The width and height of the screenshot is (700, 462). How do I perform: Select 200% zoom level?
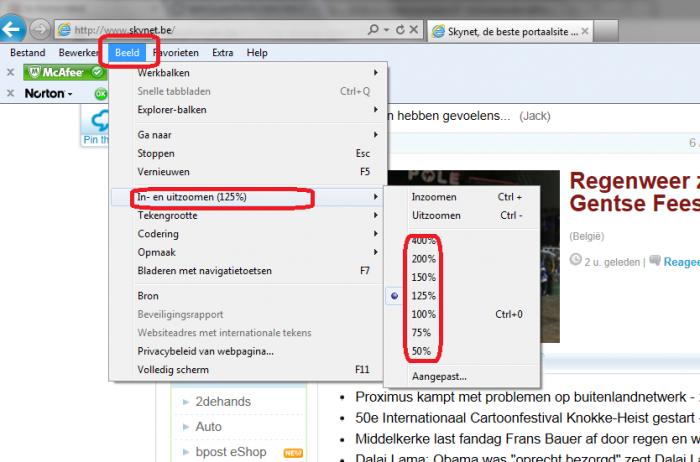pos(462,259)
